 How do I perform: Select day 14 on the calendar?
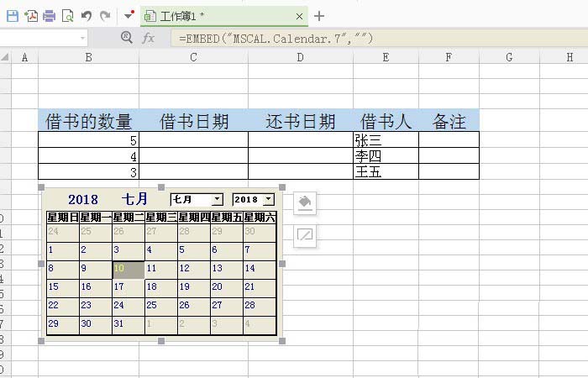pyautogui.click(x=259, y=270)
